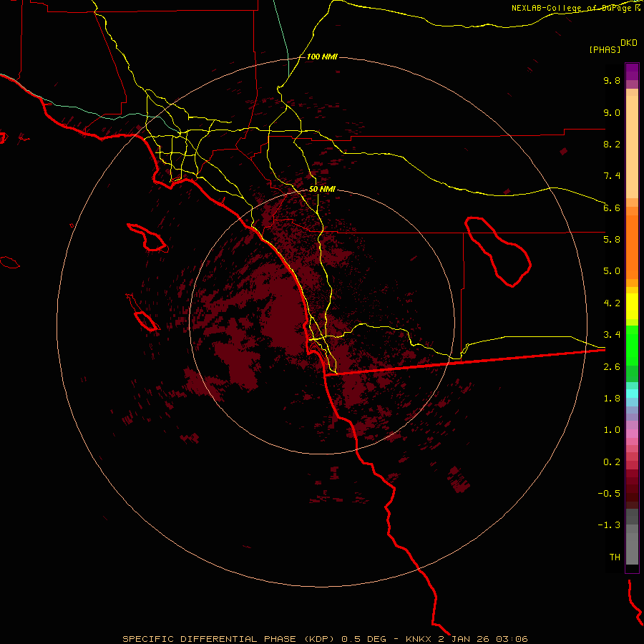Image resolution: width=644 pixels, height=644 pixels.
Task: Click the 6.6 scale value
Action: [612, 208]
